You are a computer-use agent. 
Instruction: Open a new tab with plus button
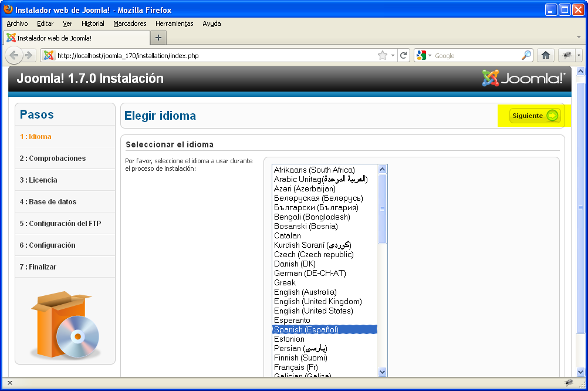158,38
